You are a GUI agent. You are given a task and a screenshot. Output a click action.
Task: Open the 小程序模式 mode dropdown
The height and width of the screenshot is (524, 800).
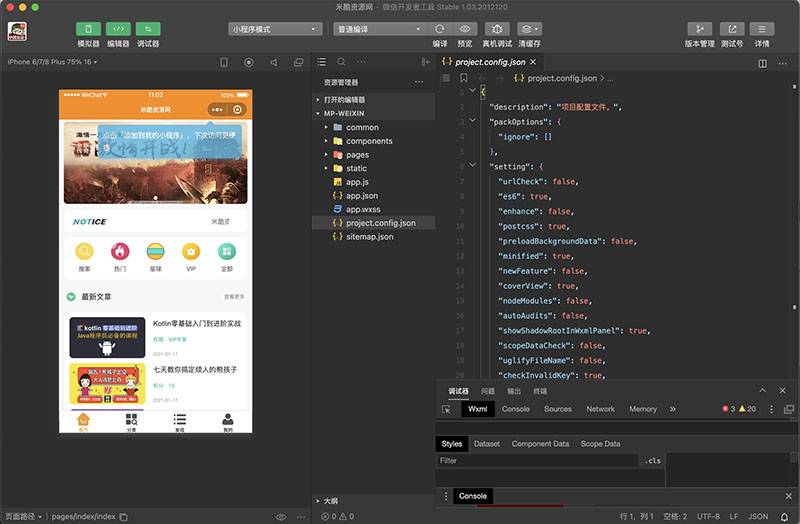[x=275, y=29]
